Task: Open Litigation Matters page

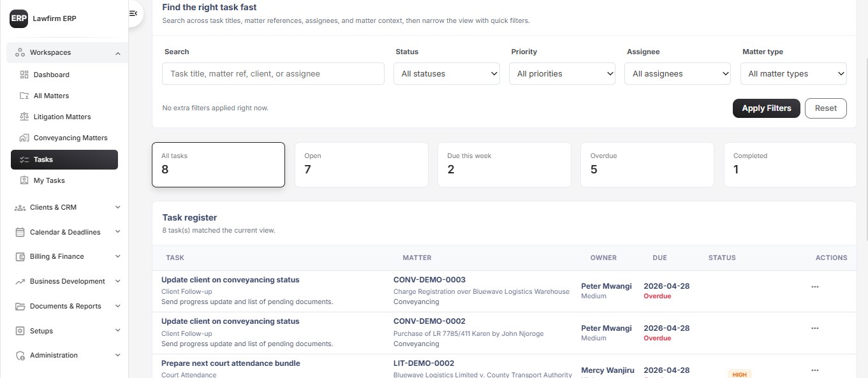Action: [x=64, y=117]
